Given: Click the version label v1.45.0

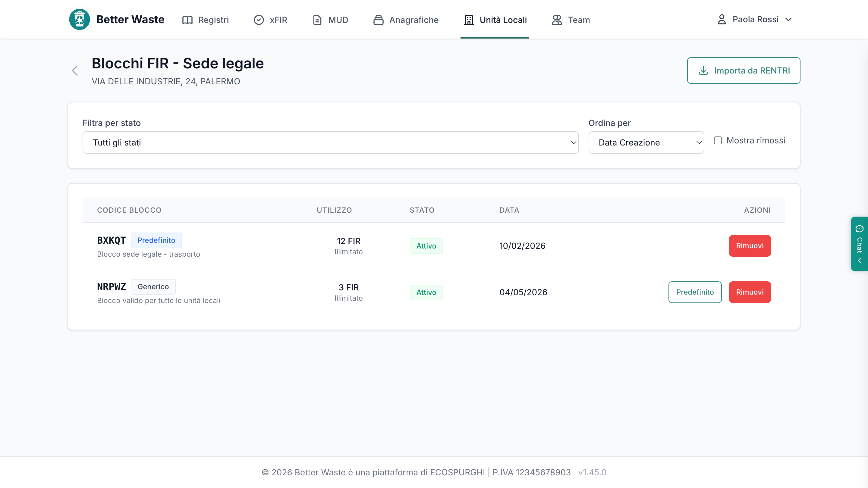Looking at the screenshot, I should coord(592,472).
